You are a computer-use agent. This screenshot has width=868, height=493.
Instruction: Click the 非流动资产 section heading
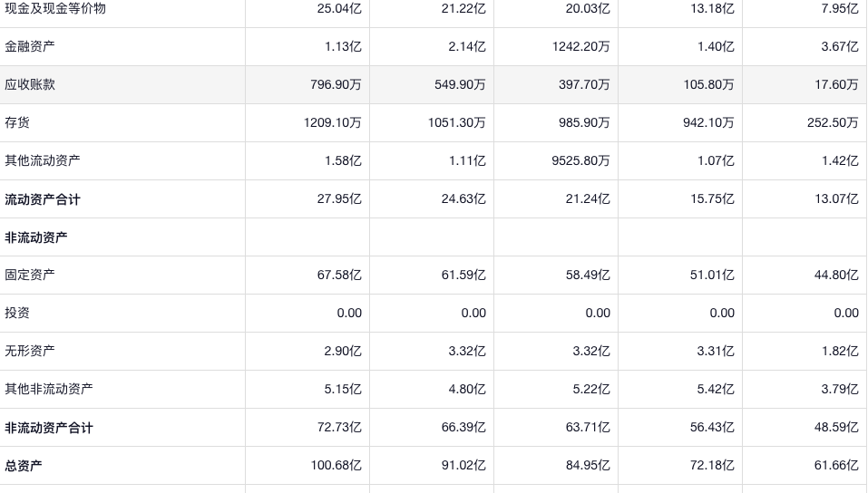coord(36,237)
